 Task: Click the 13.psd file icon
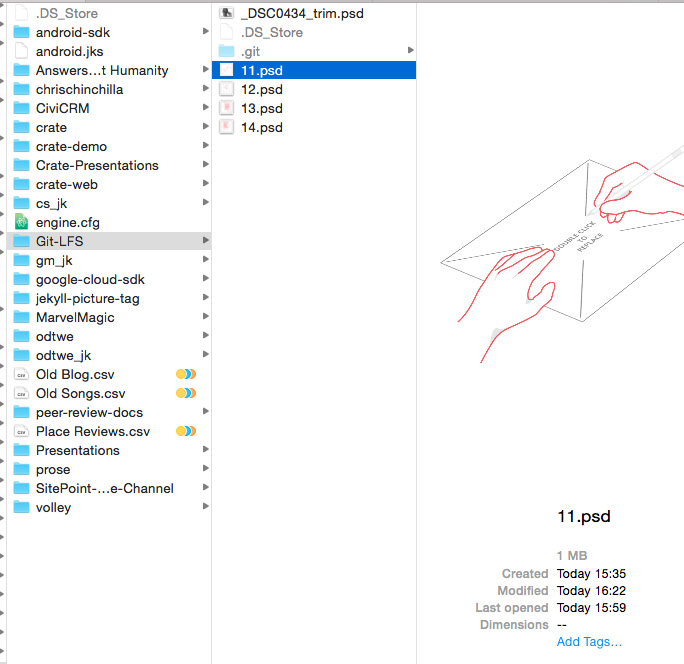click(226, 108)
